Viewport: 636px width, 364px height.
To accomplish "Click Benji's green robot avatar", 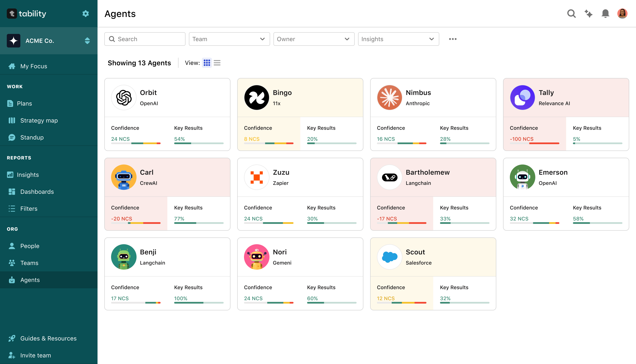I will tap(124, 257).
